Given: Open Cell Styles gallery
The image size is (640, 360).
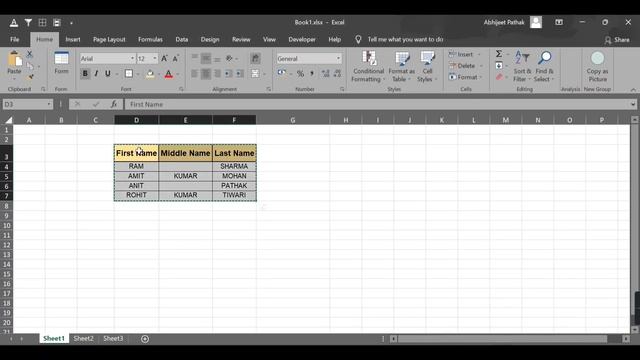Looking at the screenshot, I should point(427,67).
